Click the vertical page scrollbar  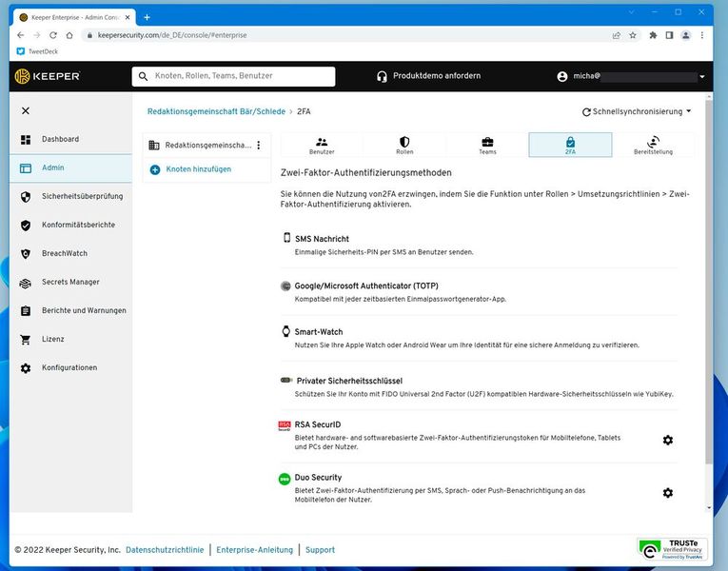tap(709, 283)
